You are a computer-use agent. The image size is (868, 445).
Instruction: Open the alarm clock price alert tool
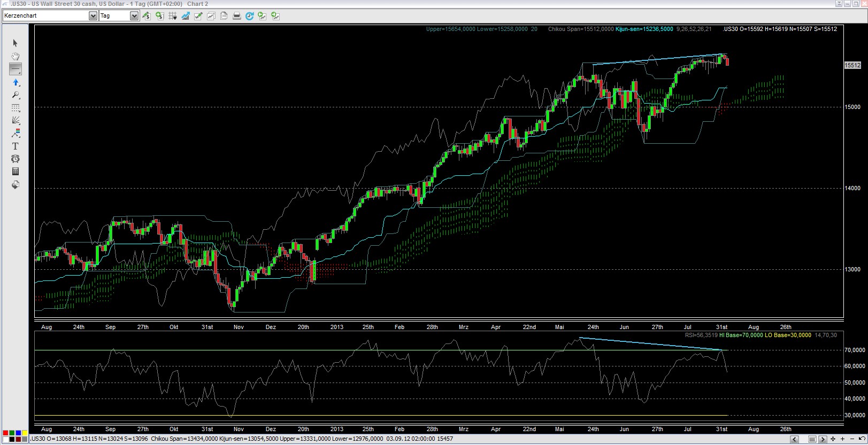pos(15,159)
